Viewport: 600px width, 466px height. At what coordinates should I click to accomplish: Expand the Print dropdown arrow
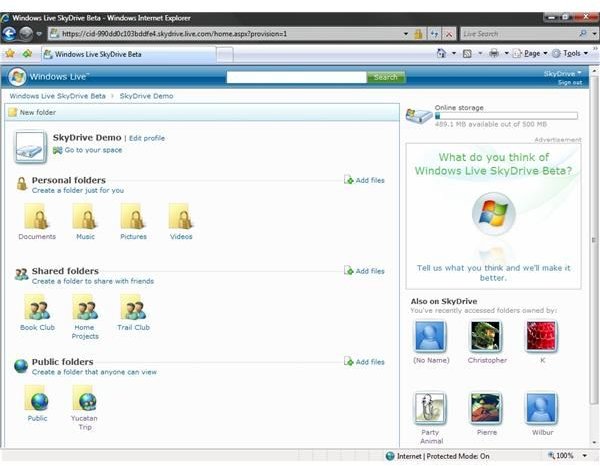coord(506,53)
